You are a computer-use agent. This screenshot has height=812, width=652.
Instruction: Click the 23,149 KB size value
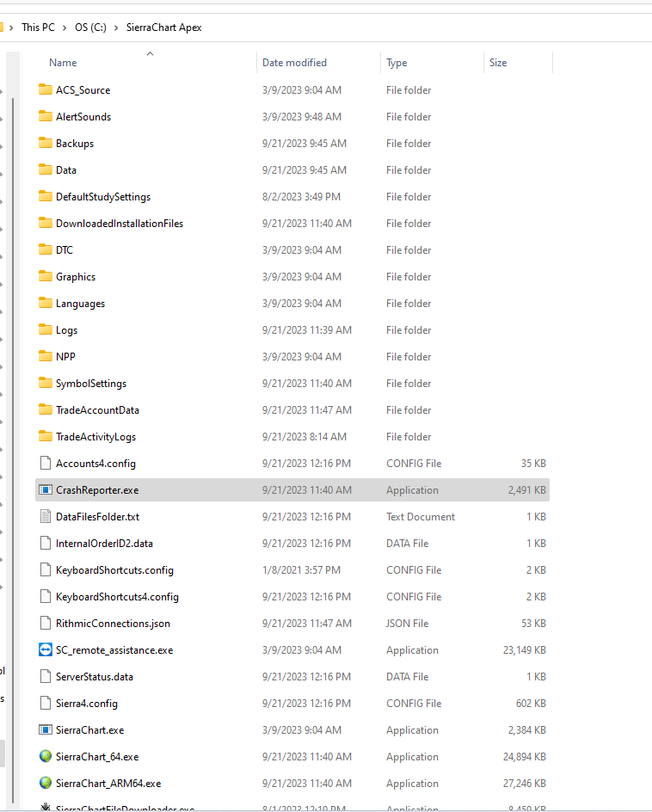coord(524,650)
